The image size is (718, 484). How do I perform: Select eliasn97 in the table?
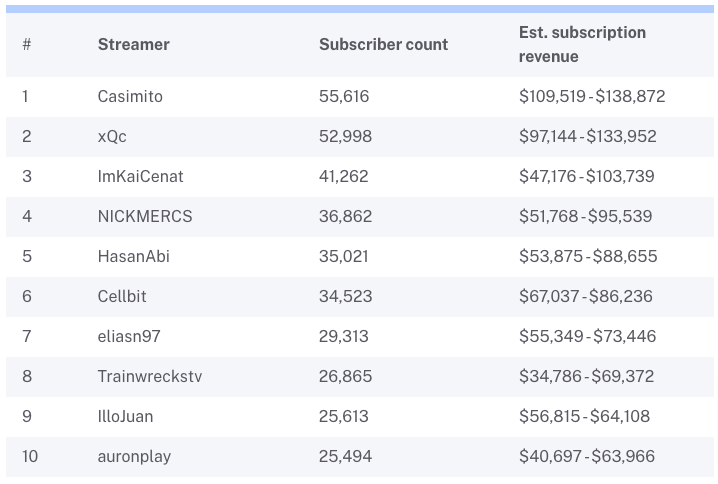click(x=129, y=337)
